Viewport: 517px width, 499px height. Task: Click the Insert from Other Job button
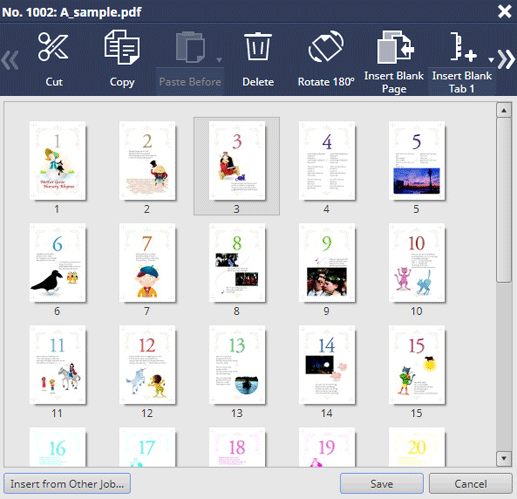click(x=67, y=484)
